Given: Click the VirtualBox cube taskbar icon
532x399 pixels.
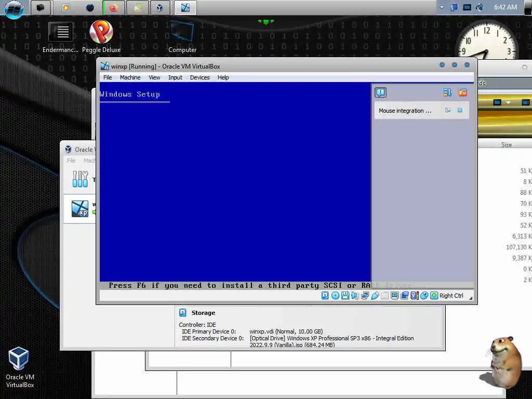Looking at the screenshot, I should [x=159, y=8].
